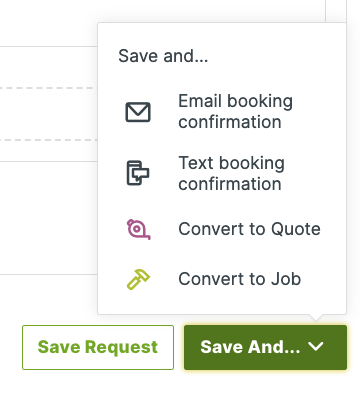Click the dashed-border field left of popup

pyautogui.click(x=49, y=114)
